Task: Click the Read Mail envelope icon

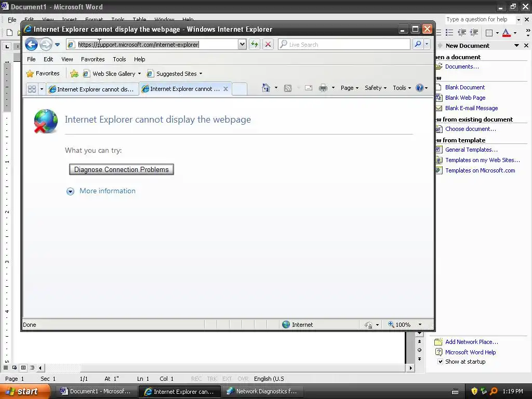Action: click(309, 88)
